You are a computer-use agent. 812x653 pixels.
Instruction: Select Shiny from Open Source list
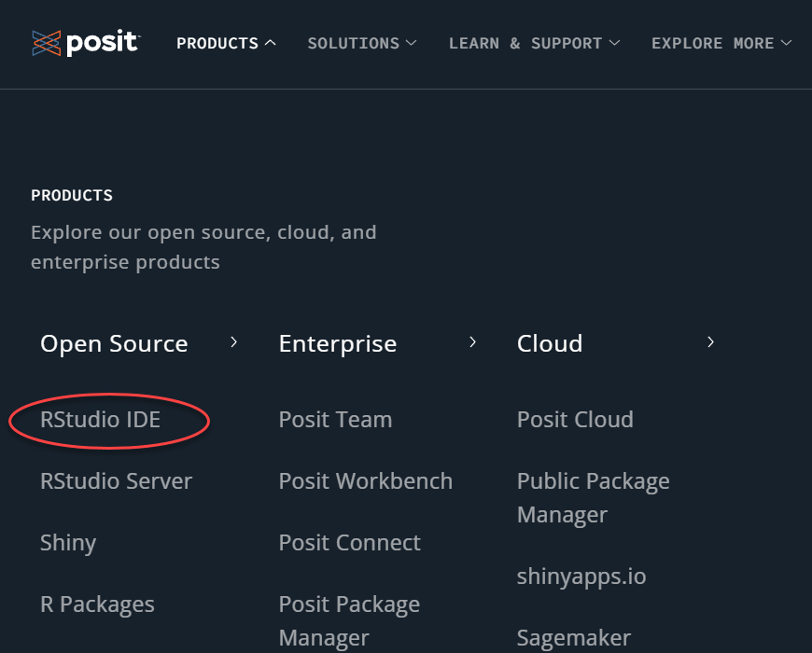68,543
